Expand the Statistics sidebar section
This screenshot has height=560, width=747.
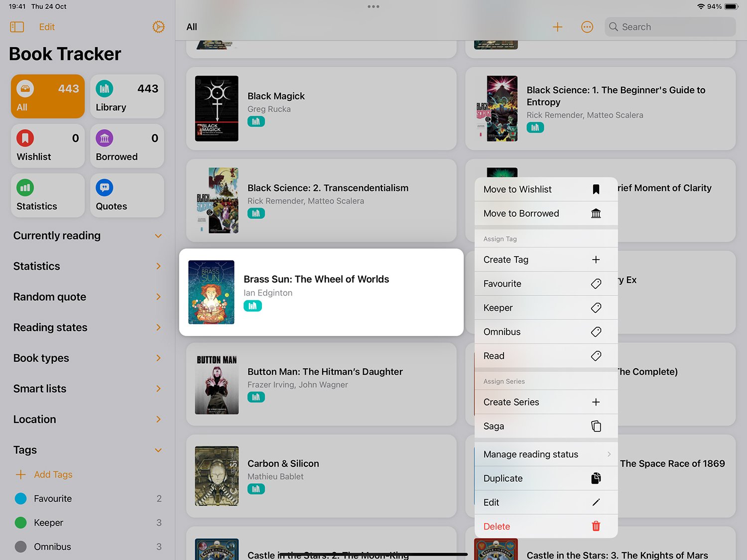[158, 266]
